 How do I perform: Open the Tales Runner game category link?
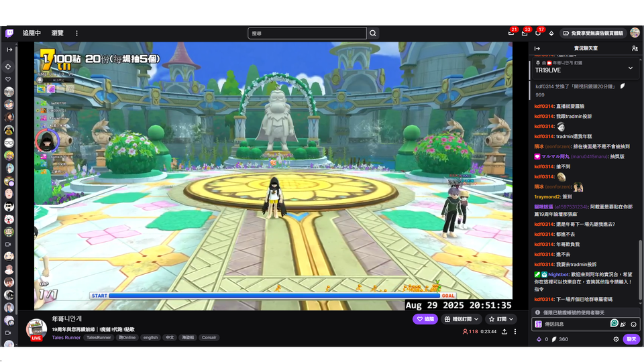click(66, 337)
